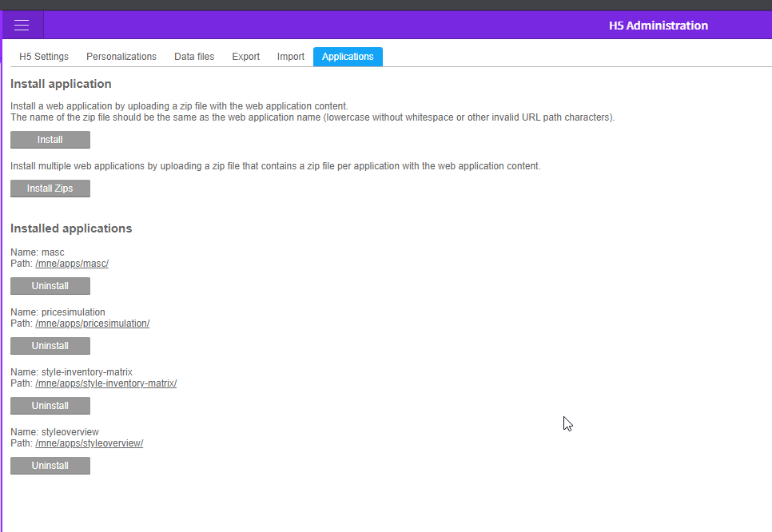Click the 'Name: masc' text

pos(38,252)
